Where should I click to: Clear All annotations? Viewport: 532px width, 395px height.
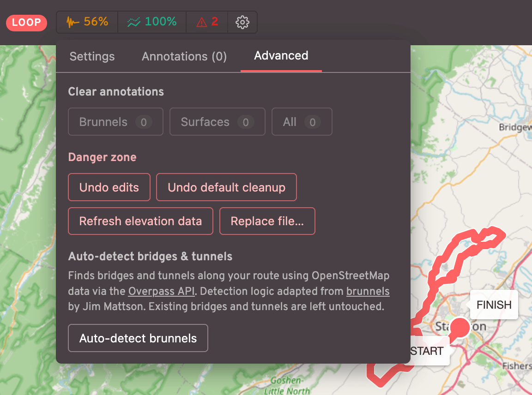[302, 122]
